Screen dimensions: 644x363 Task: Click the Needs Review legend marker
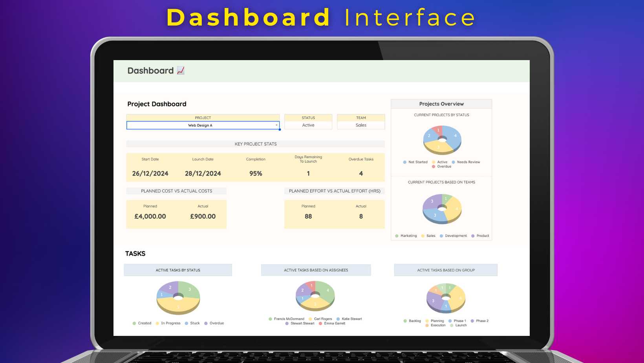pos(454,162)
